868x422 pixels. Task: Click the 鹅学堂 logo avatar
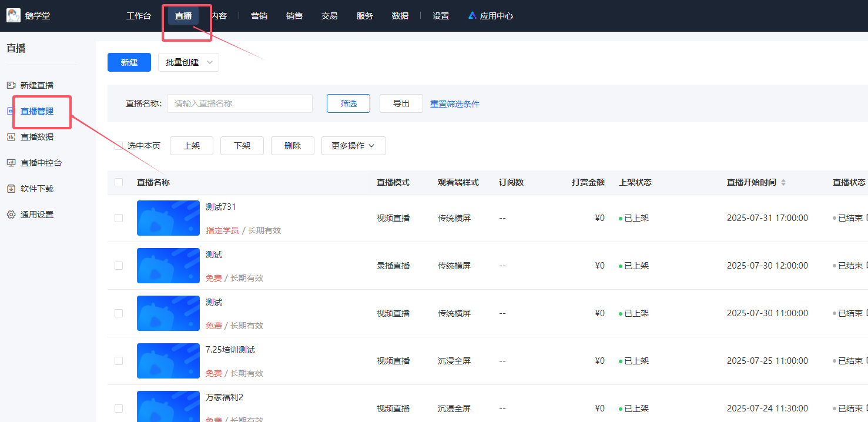pyautogui.click(x=14, y=16)
